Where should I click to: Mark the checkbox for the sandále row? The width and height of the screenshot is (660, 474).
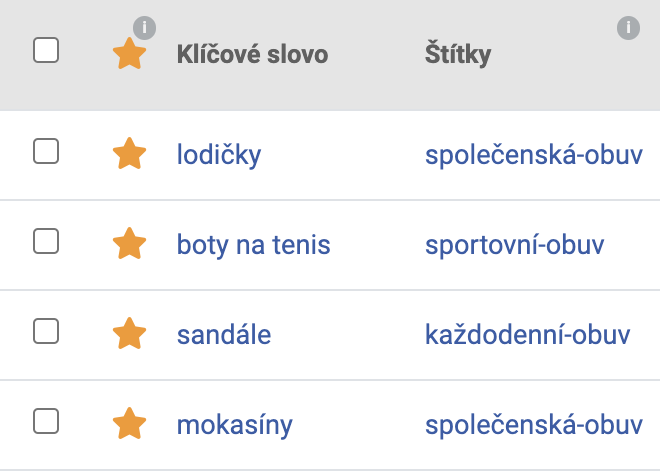(46, 331)
